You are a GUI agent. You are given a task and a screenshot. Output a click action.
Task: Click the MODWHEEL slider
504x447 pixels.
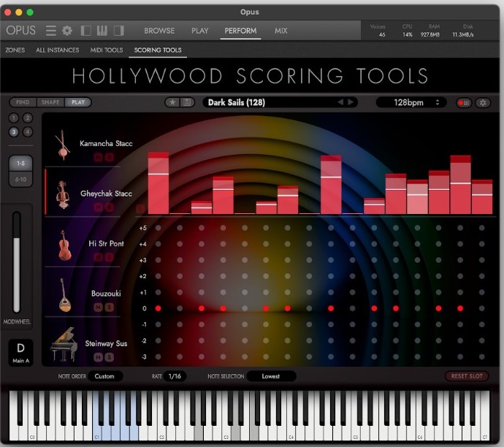(16, 262)
